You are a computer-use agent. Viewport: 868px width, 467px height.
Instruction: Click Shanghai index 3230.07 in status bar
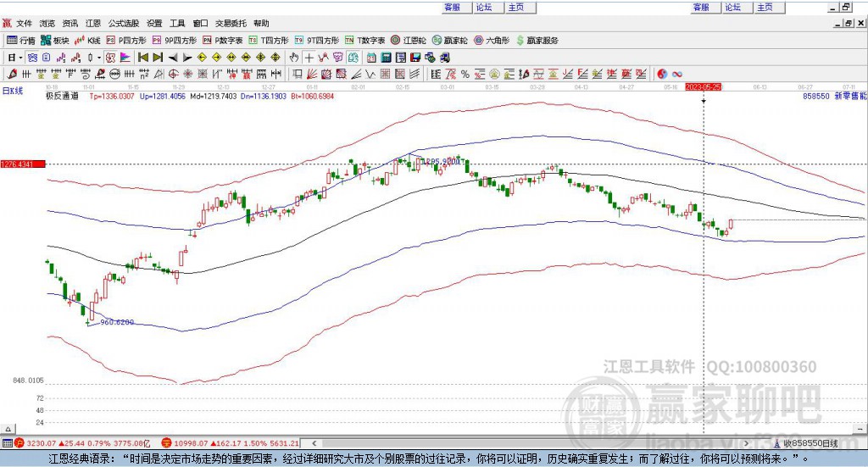42,443
